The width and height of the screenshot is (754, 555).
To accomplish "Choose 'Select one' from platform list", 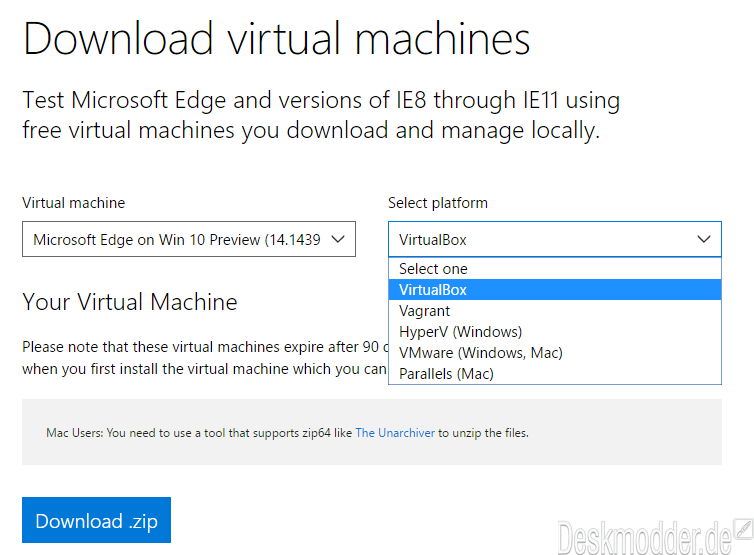I will [555, 268].
